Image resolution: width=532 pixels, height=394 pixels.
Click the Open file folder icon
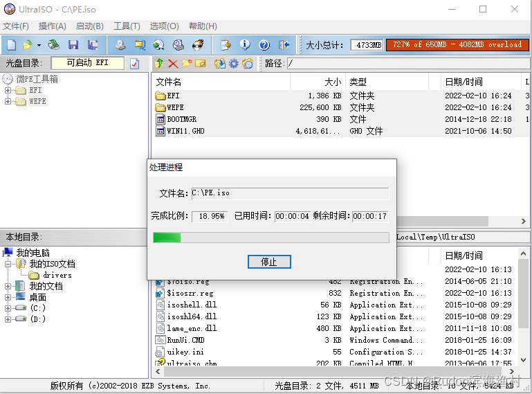pyautogui.click(x=27, y=45)
